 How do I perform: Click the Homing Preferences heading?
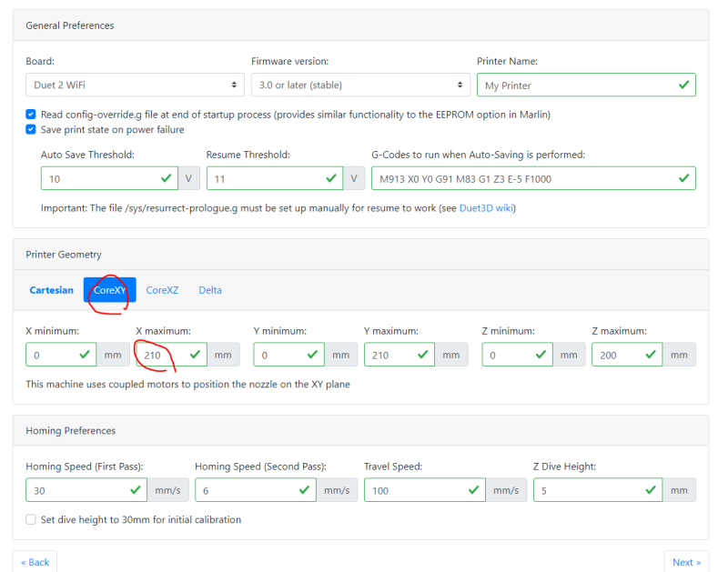tap(71, 430)
